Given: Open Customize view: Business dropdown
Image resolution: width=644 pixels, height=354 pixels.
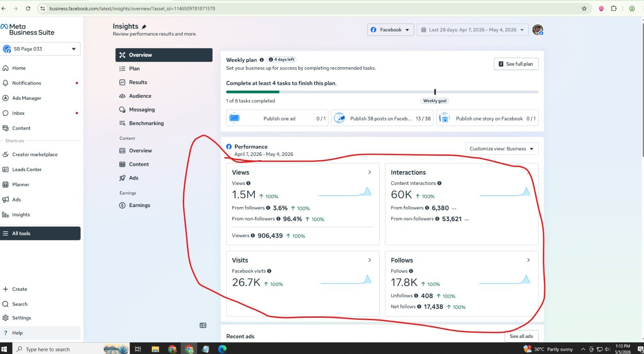Looking at the screenshot, I should click(x=502, y=149).
